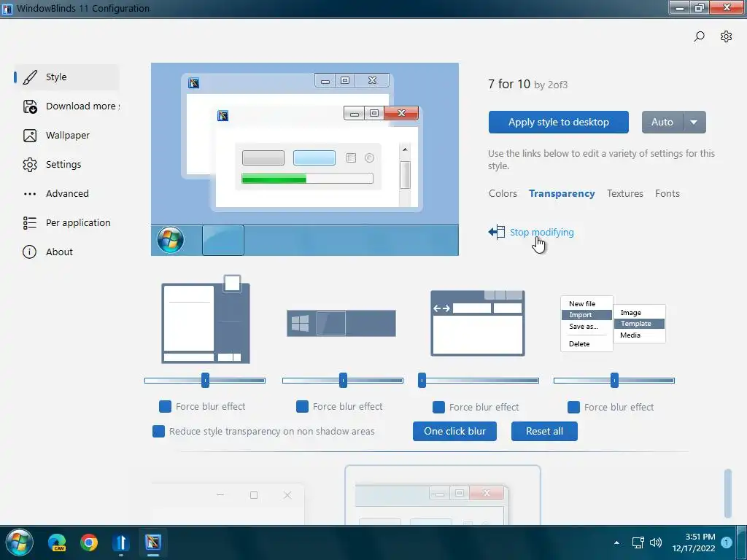This screenshot has height=560, width=747.
Task: Toggle Force blur effect under taskbar preview
Action: tap(302, 407)
